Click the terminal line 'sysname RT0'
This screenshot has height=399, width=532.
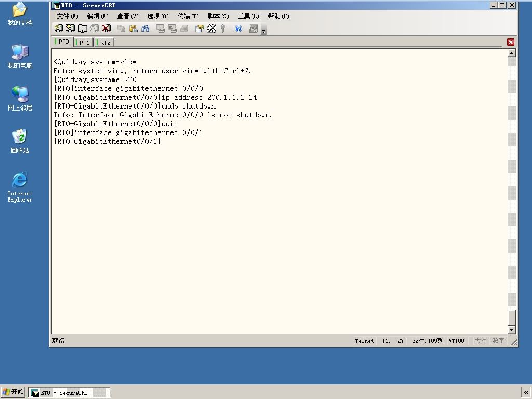point(95,79)
